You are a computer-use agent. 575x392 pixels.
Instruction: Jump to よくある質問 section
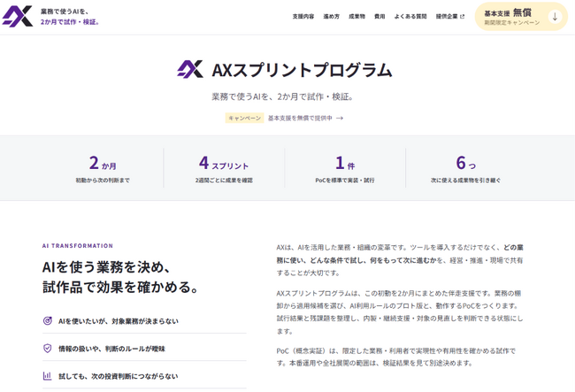(410, 17)
